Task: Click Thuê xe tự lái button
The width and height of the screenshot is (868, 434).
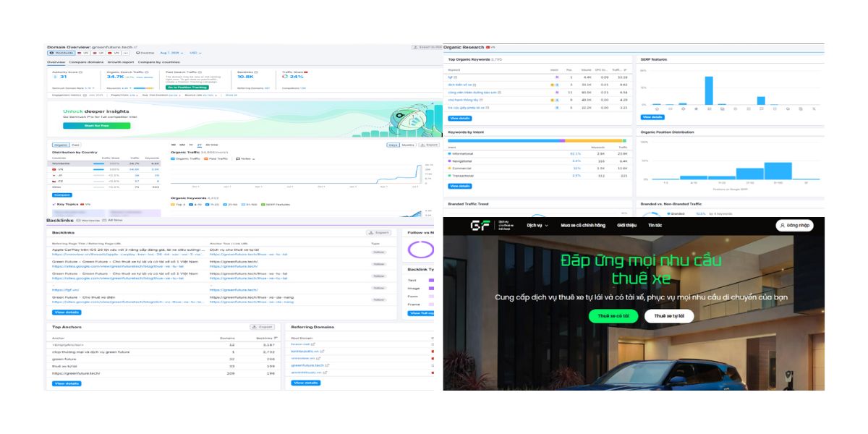Action: [x=669, y=316]
